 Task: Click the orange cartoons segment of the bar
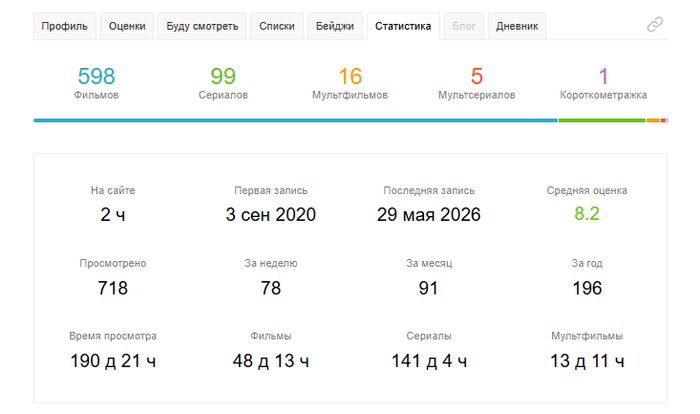(653, 120)
